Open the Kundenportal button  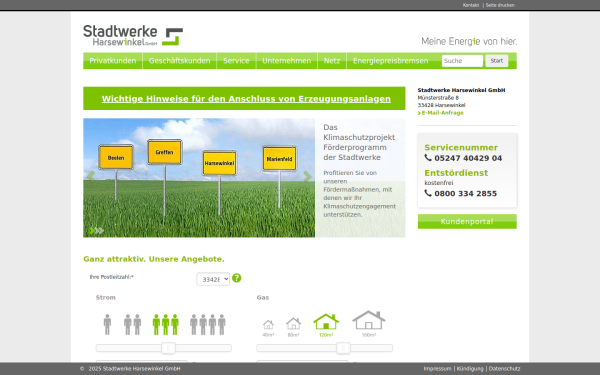tap(467, 222)
